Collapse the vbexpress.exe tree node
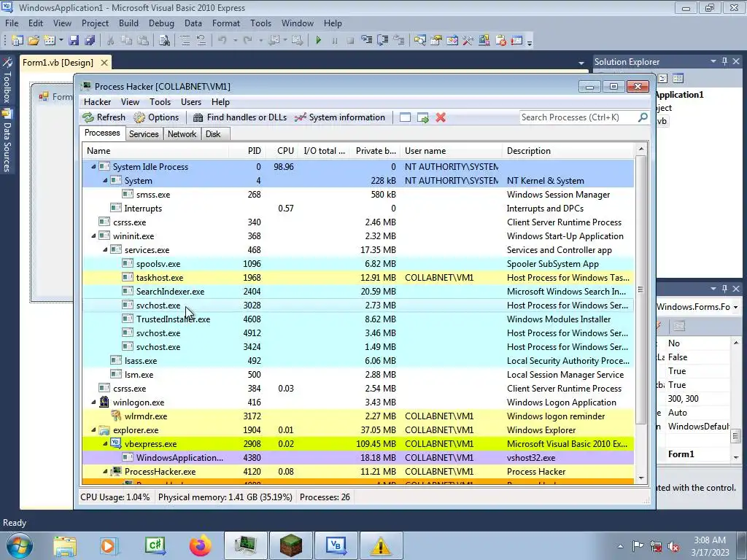Screen dimensions: 747x560 coord(105,444)
